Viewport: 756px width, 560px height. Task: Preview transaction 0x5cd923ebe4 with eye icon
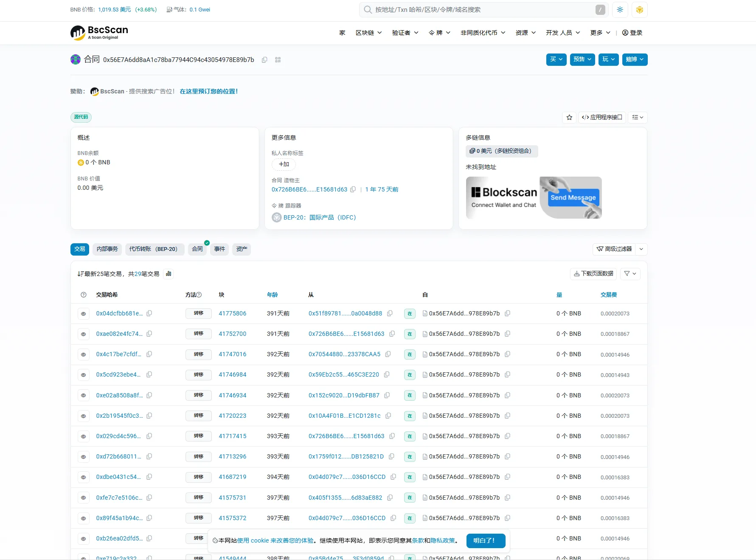[x=84, y=375]
